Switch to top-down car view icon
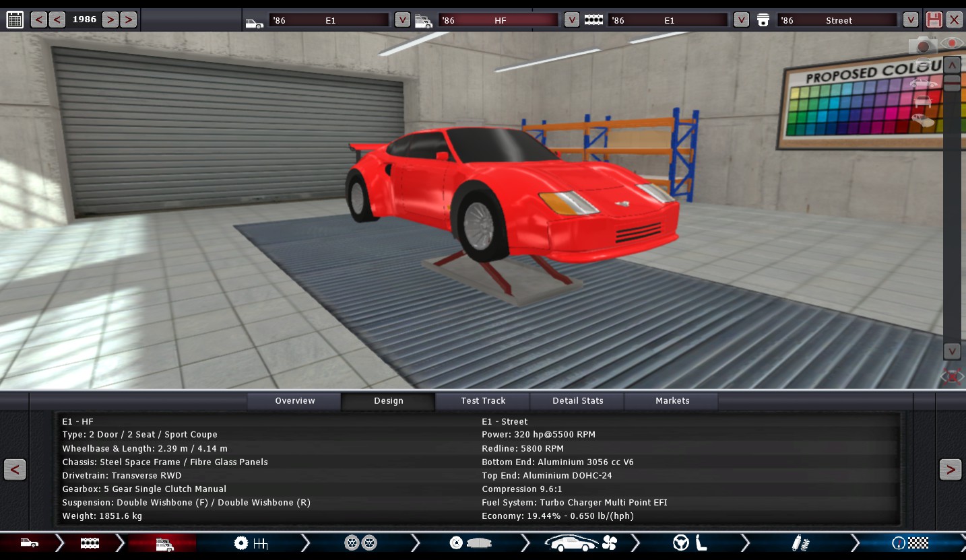 click(x=923, y=65)
